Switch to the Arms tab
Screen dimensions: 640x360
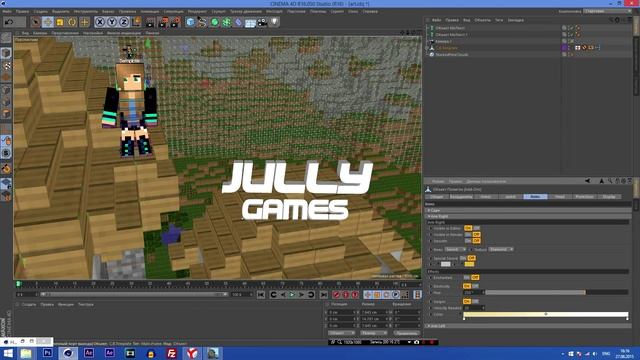(535, 197)
